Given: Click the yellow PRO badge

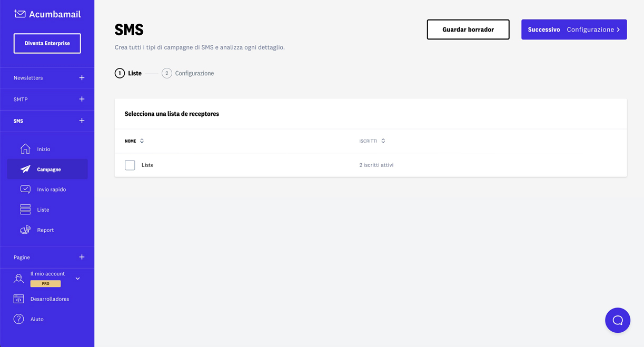Looking at the screenshot, I should [45, 283].
